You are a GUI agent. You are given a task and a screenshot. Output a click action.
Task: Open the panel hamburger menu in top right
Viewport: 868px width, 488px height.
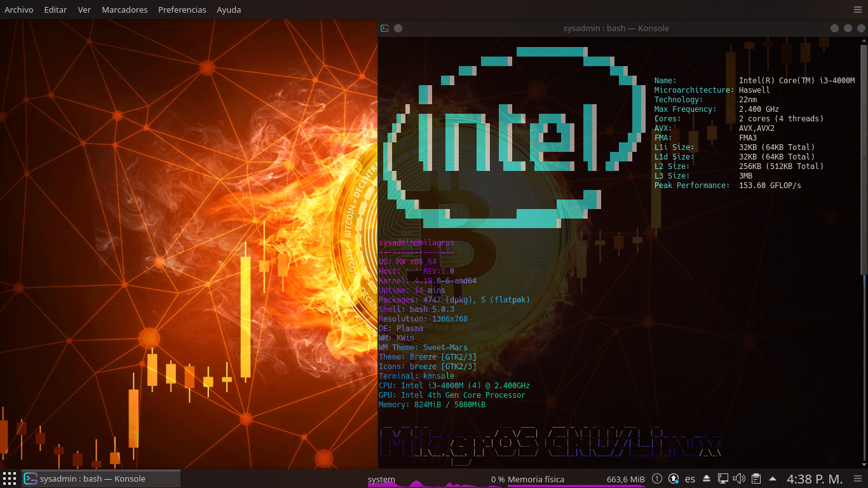point(858,10)
